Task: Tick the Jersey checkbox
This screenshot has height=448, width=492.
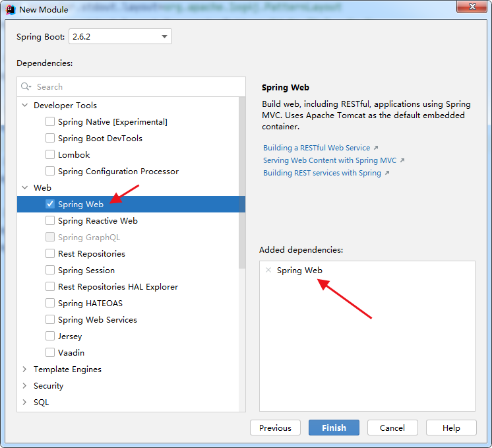Action: (50, 336)
